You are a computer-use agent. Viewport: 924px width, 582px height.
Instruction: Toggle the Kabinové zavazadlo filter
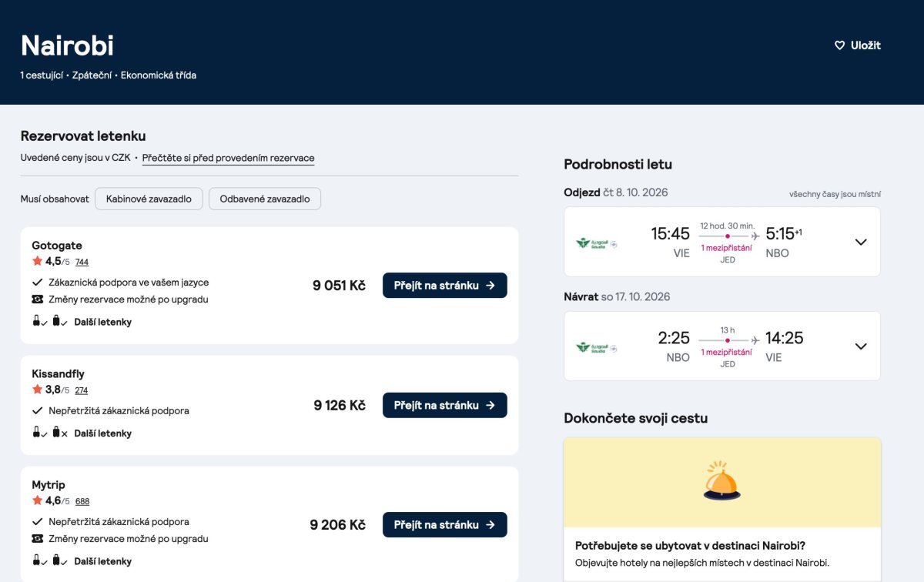pos(149,199)
